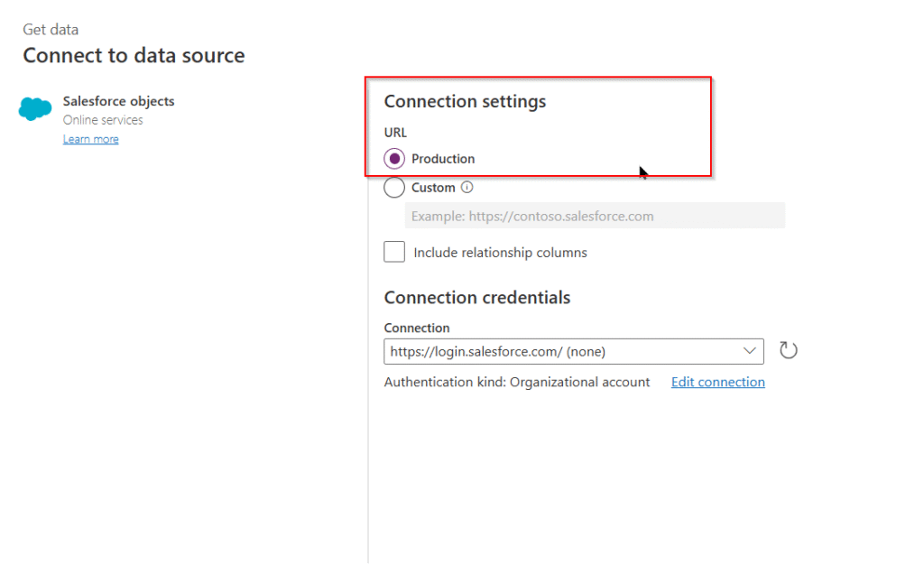Click the Connection field label
The image size is (924, 565).
pyautogui.click(x=417, y=328)
